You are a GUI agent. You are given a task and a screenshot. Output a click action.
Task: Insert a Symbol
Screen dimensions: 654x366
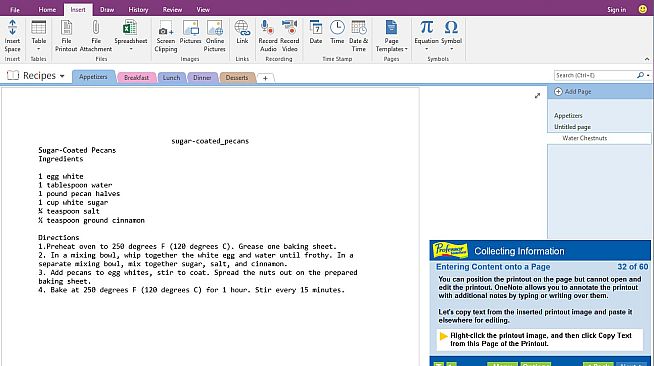451,35
